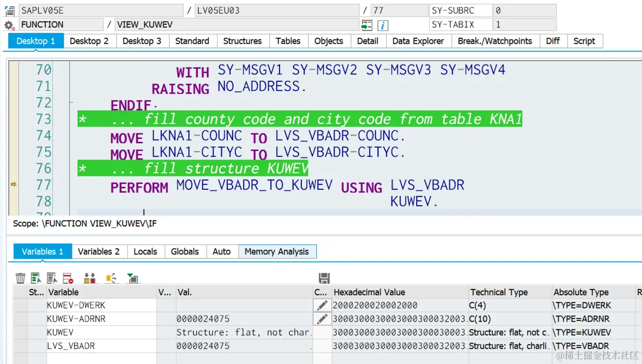
Task: Click line 74 MOVE LKNA1-COUNC statement
Action: tap(258, 136)
